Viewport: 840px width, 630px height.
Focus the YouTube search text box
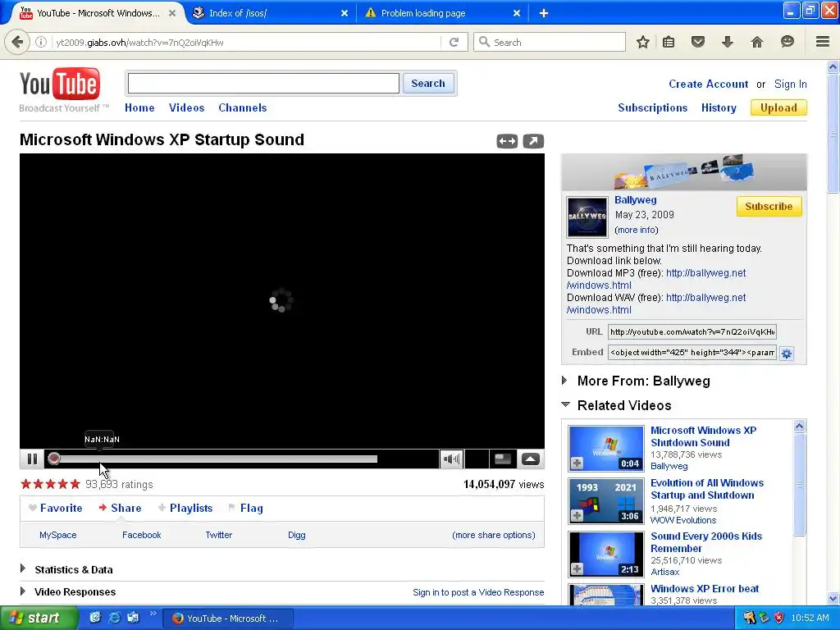point(263,83)
